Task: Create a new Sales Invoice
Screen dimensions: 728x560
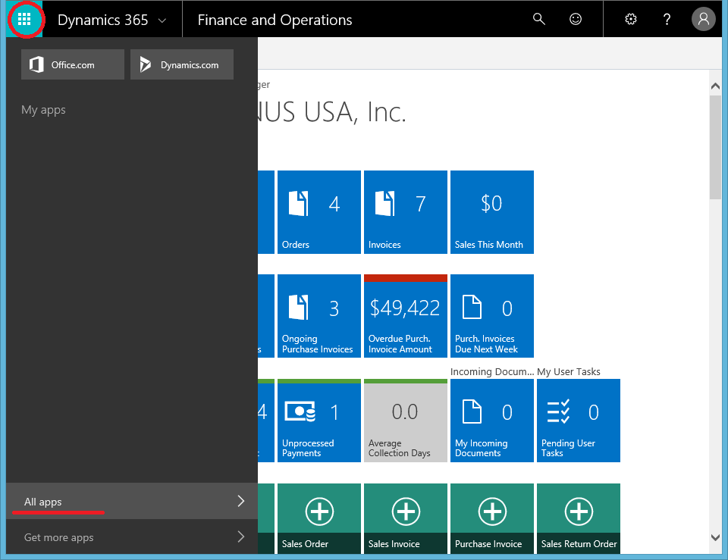Action: tap(405, 519)
